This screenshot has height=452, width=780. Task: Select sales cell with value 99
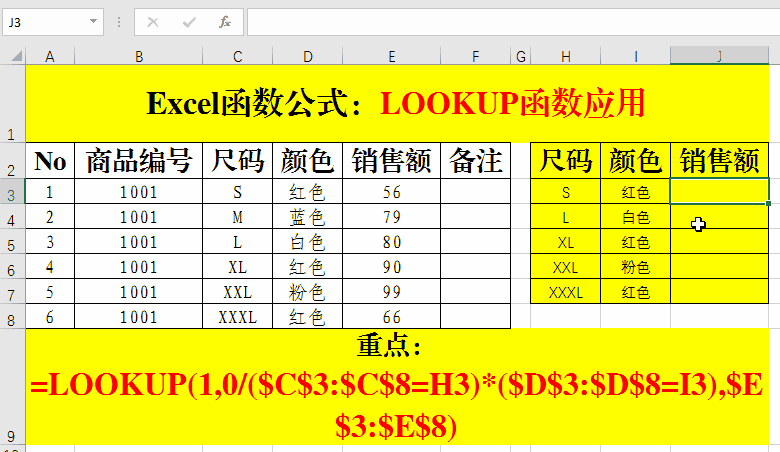392,291
